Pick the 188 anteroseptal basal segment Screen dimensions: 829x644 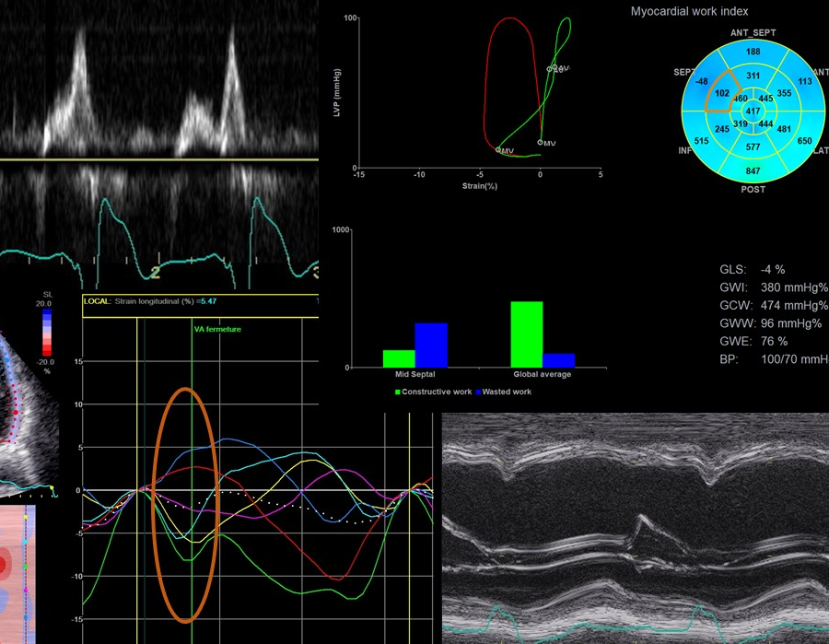pyautogui.click(x=753, y=52)
